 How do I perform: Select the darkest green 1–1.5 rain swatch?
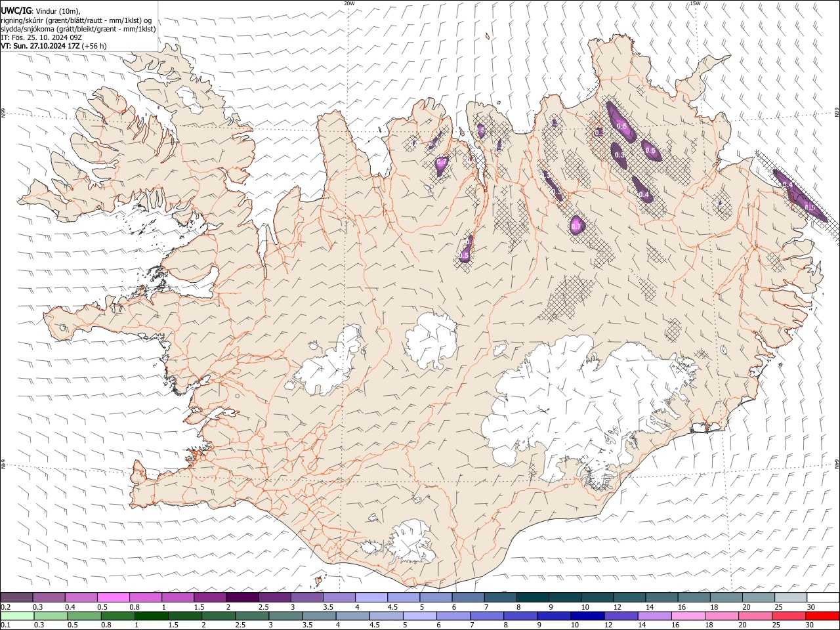150,616
